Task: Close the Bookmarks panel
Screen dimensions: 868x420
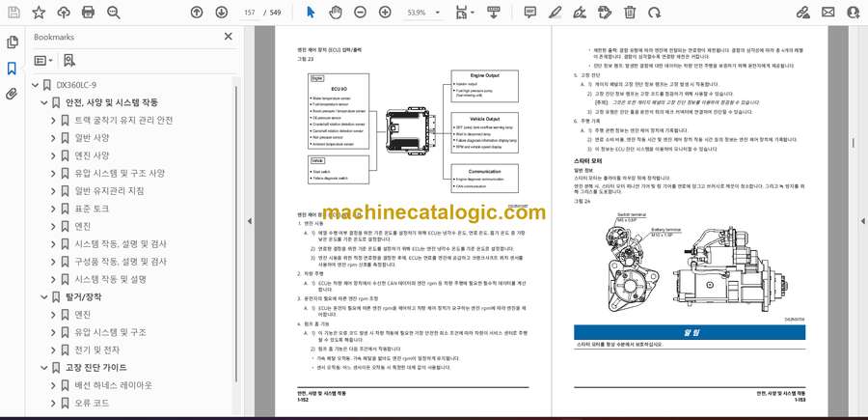Action: (x=228, y=37)
